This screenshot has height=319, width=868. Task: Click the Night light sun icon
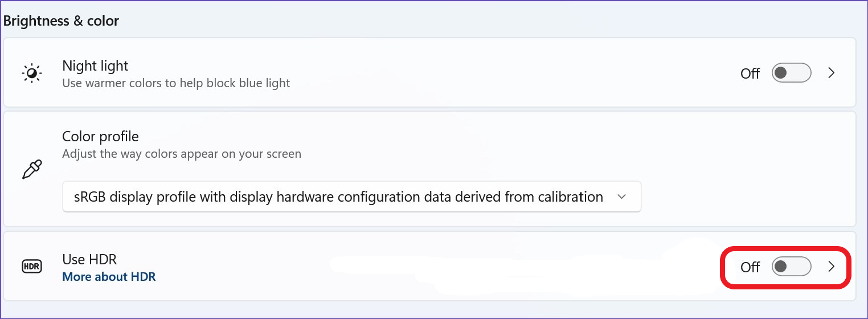point(32,73)
